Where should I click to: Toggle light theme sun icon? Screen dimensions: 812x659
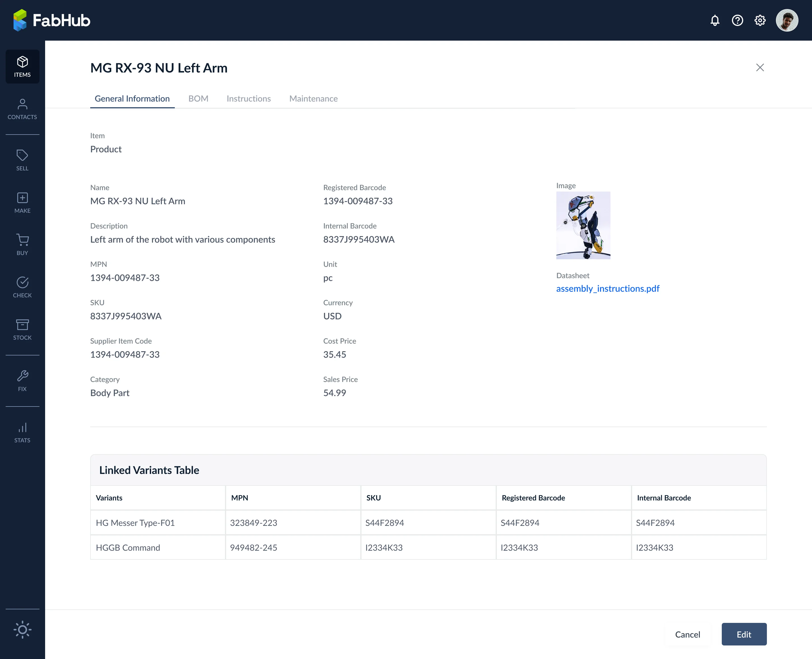[22, 630]
